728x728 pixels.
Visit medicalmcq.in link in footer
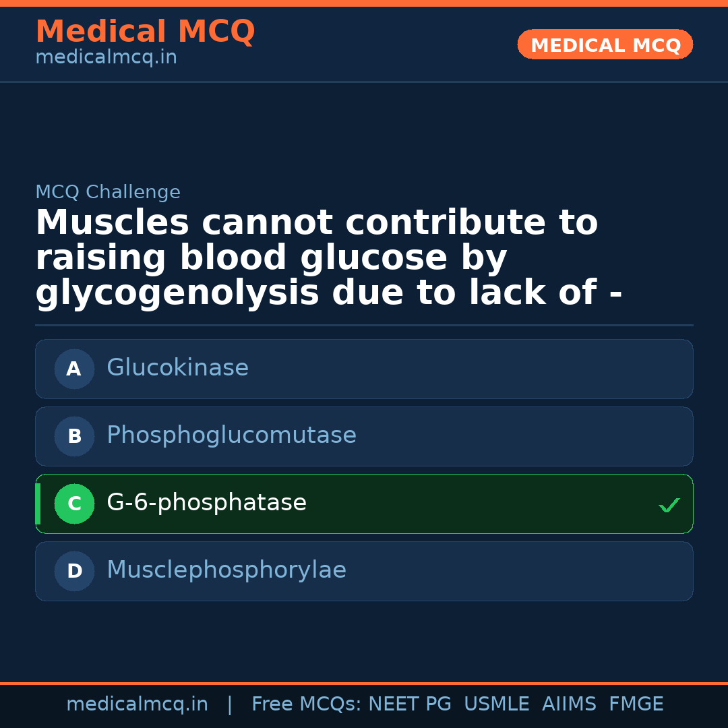pos(137,704)
